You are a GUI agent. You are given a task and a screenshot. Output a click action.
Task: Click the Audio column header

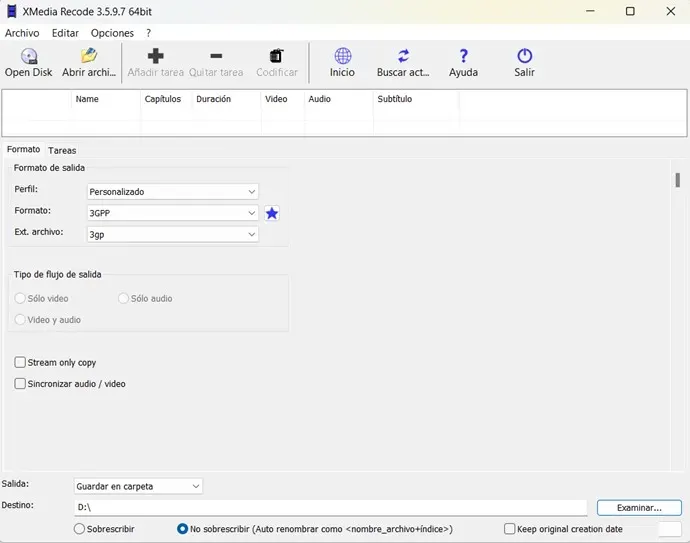[x=339, y=99]
